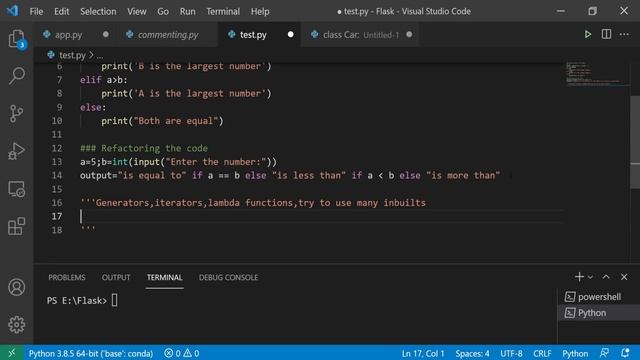The height and width of the screenshot is (360, 640).
Task: Click on '### Refactoring the code' comment line
Action: pos(144,148)
